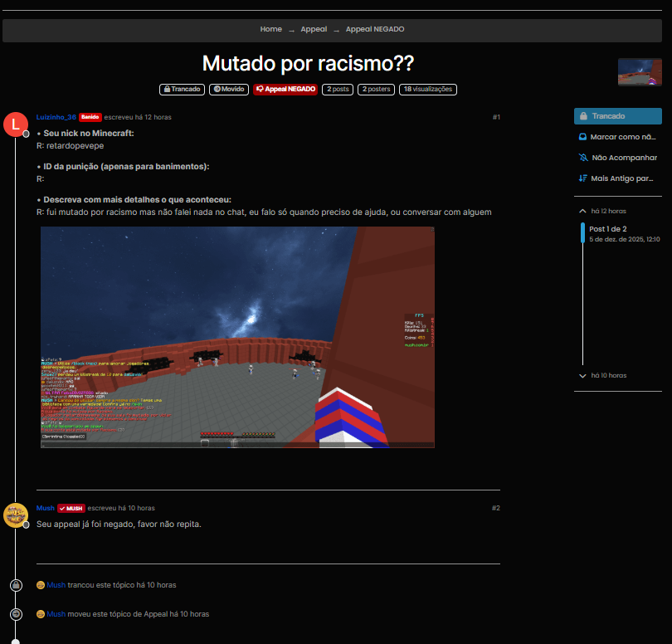The image size is (672, 644).
Task: Click the status dot on Luizinho_36 avatar
Action: coord(26,134)
